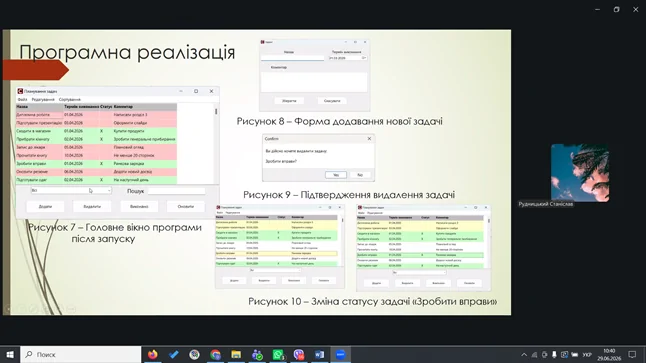Open Viber from the taskbar
The height and width of the screenshot is (363, 646).
pyautogui.click(x=299, y=354)
